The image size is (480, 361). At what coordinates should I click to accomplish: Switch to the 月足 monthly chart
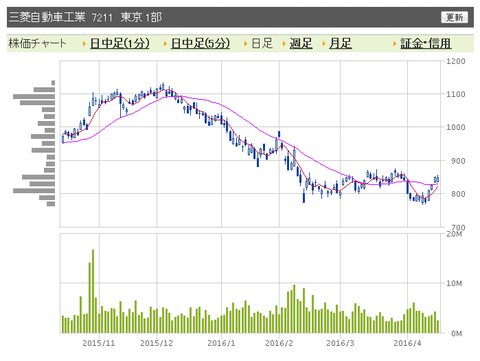[x=340, y=43]
